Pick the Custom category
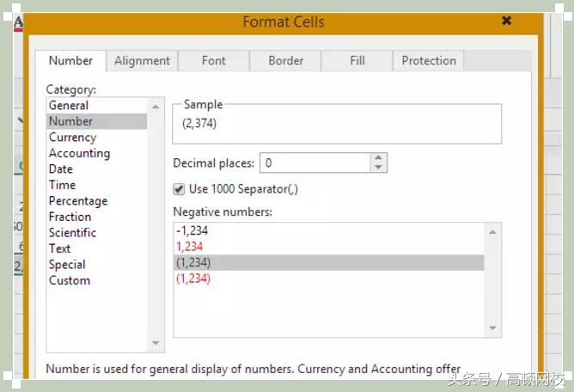This screenshot has height=392, width=574. click(x=69, y=280)
